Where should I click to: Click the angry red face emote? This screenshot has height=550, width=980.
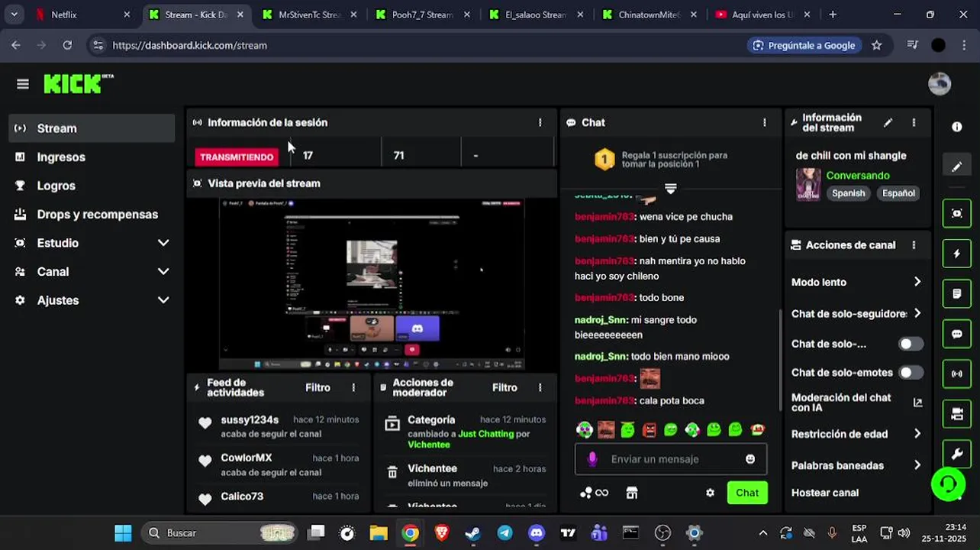pos(649,430)
